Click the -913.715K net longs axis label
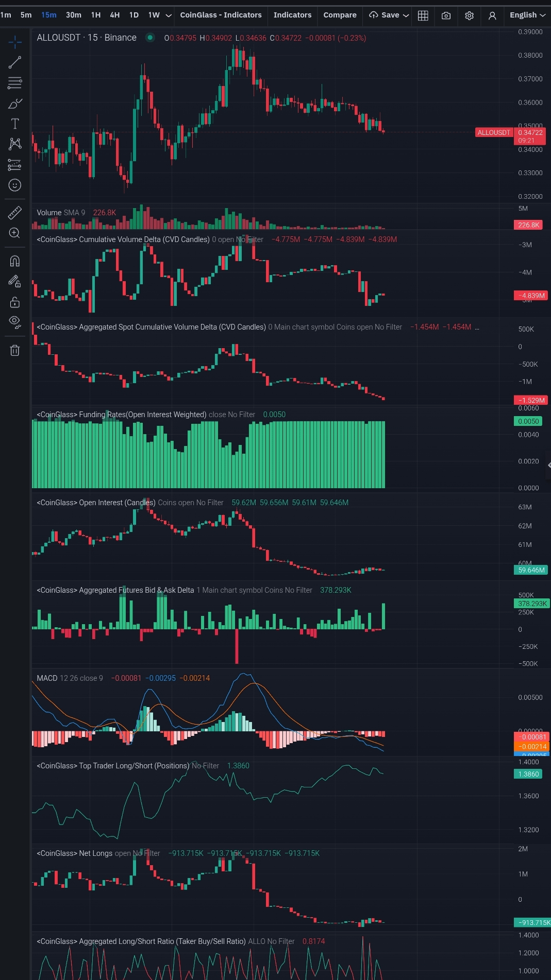The image size is (551, 980). [x=532, y=922]
